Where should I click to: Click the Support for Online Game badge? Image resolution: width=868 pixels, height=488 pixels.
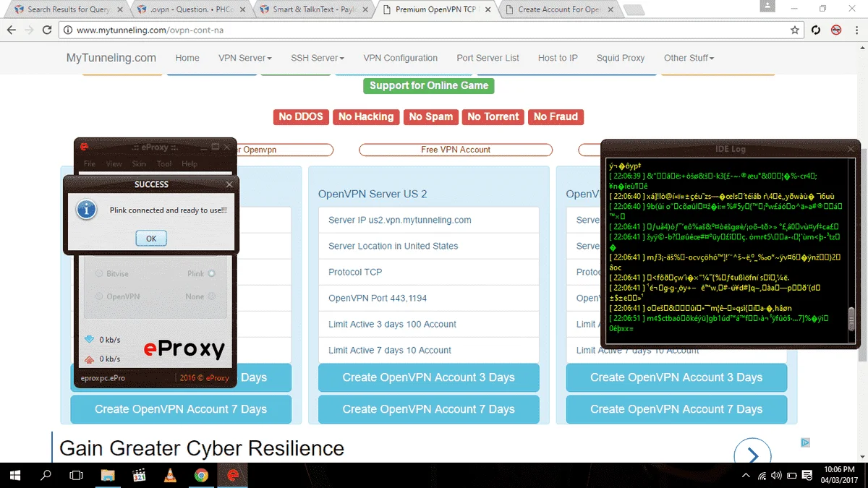pyautogui.click(x=429, y=85)
